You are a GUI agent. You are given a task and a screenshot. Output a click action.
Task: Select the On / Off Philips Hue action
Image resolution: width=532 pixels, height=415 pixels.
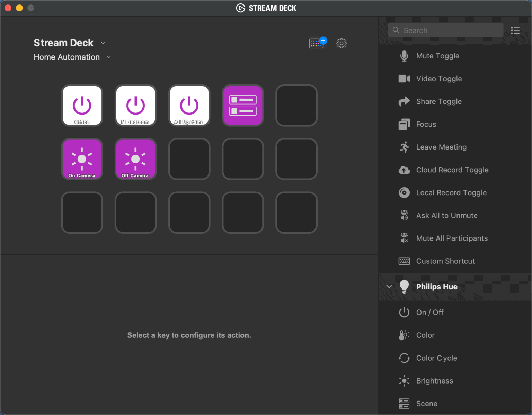coord(429,312)
